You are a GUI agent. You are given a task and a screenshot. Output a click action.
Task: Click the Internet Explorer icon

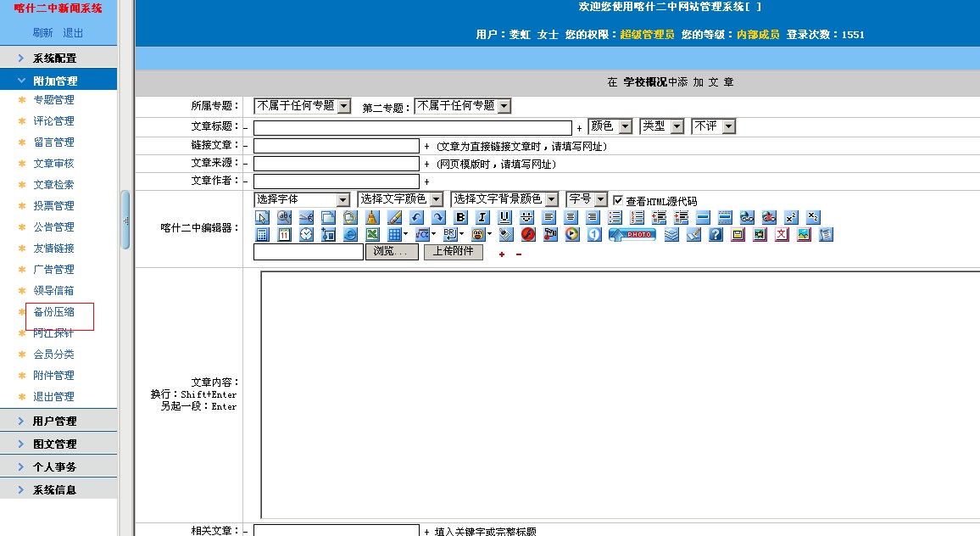(x=351, y=235)
